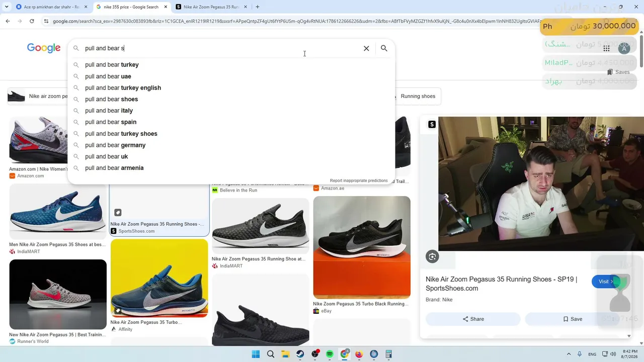Choose the suggestion pull and bear armenia

pos(231,168)
